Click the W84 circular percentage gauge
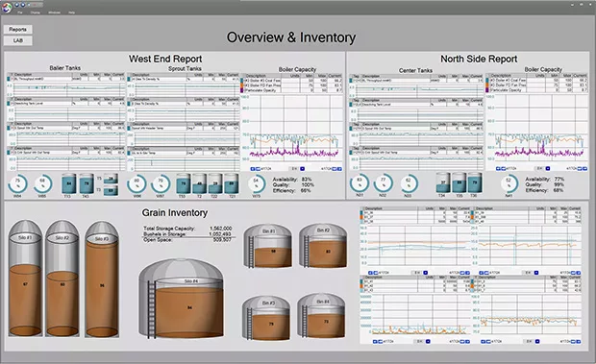This screenshot has width=596, height=364. click(17, 183)
